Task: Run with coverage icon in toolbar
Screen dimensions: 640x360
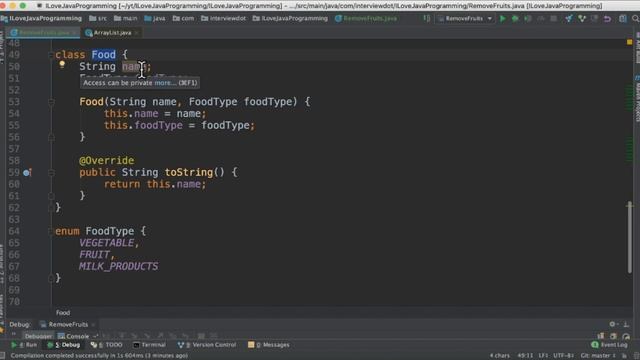Action: click(528, 18)
